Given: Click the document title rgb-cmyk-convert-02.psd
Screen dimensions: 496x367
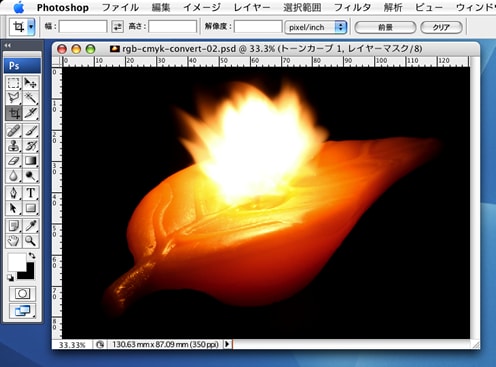Looking at the screenshot, I should 179,49.
